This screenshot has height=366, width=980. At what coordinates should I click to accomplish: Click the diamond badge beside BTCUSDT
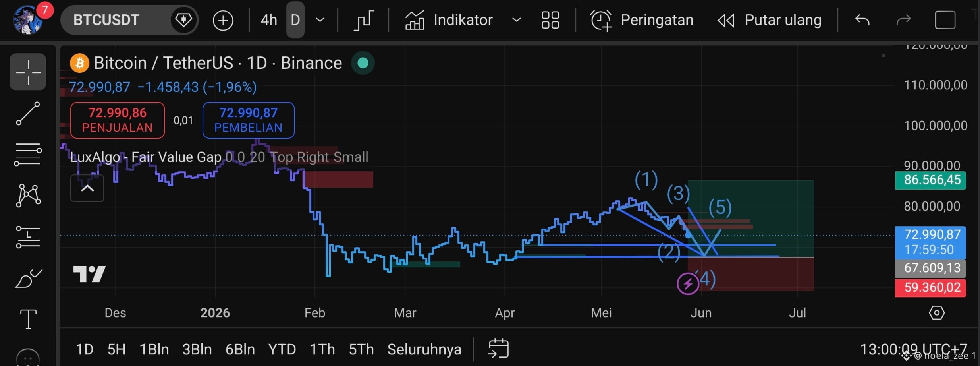pyautogui.click(x=183, y=20)
